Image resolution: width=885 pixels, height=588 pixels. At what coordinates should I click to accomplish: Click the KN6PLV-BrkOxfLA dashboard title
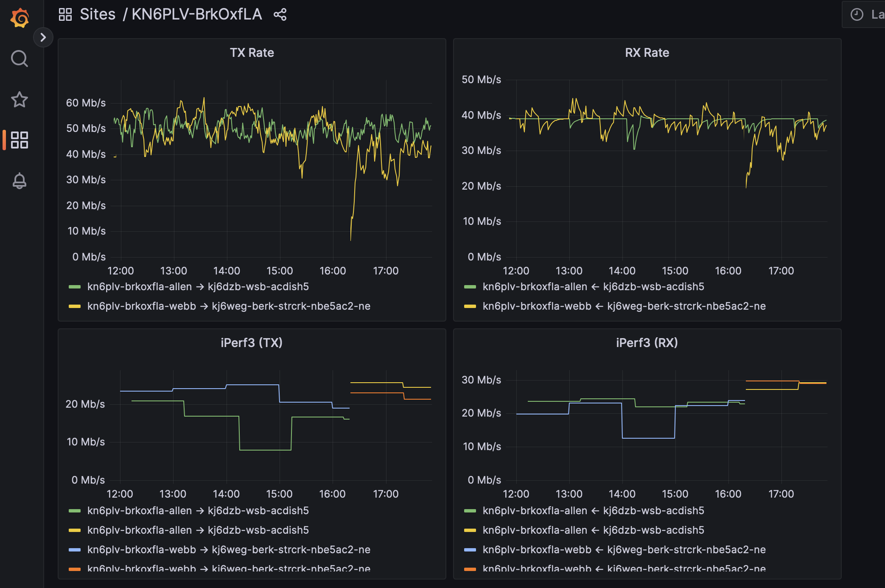tap(197, 14)
